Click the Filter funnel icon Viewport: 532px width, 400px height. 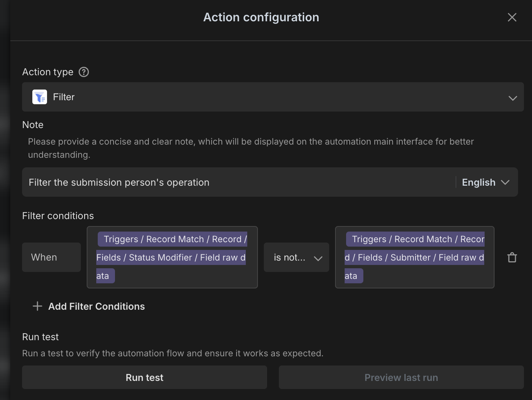[40, 97]
